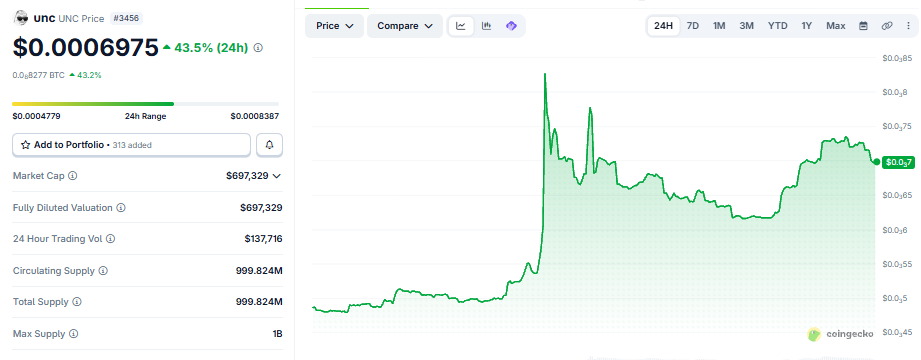This screenshot has height=360, width=921.
Task: Click the current price tag on chart
Action: 898,162
